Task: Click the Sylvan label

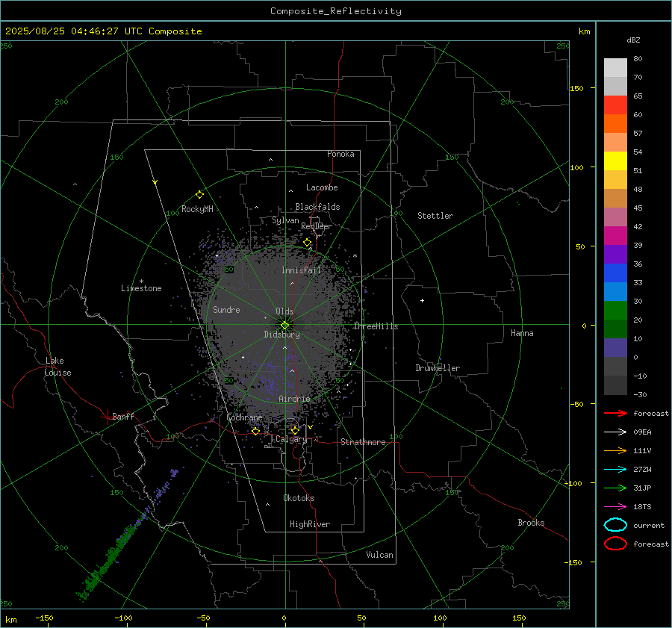Action: [285, 220]
